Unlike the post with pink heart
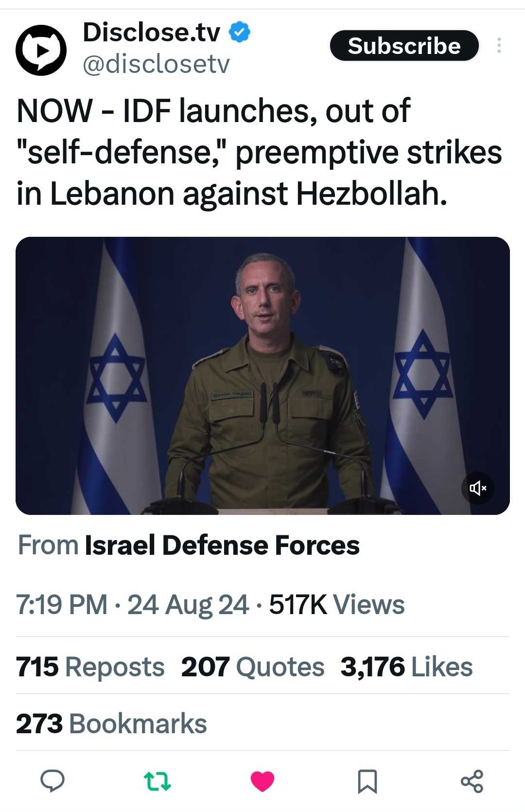 (x=262, y=781)
